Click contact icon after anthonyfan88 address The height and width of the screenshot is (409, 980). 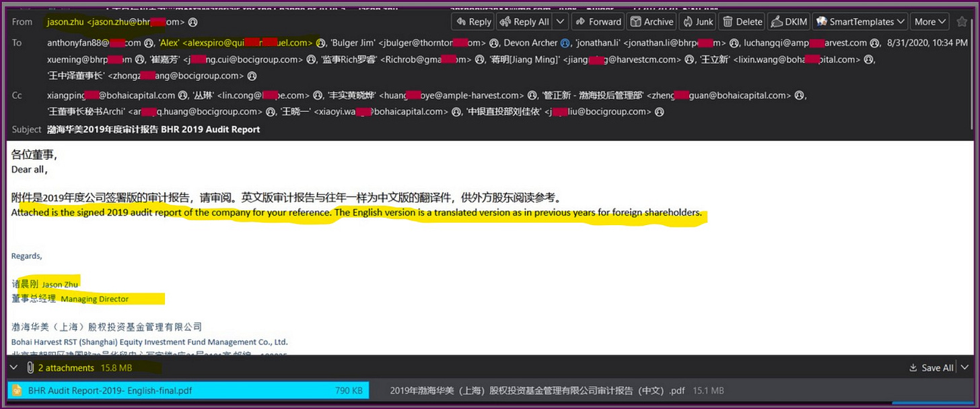tap(149, 42)
